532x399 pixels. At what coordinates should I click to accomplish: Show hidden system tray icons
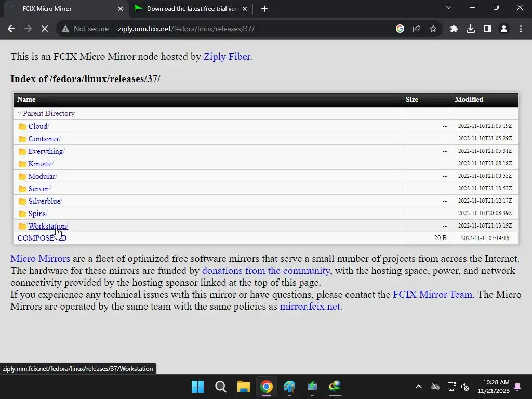click(x=419, y=387)
